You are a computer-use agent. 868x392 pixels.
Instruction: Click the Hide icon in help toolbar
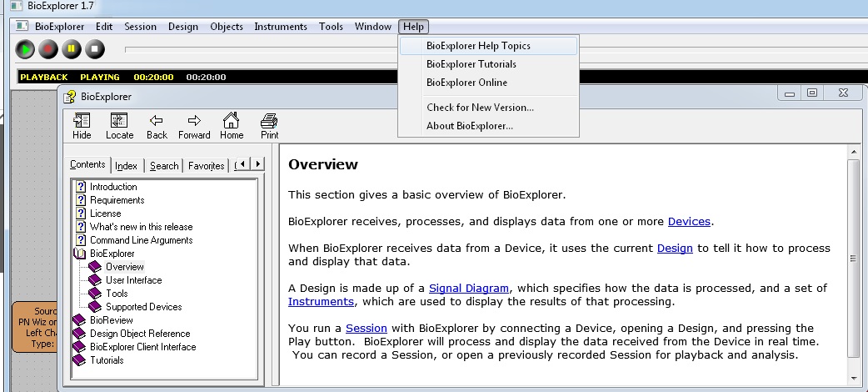coord(82,126)
